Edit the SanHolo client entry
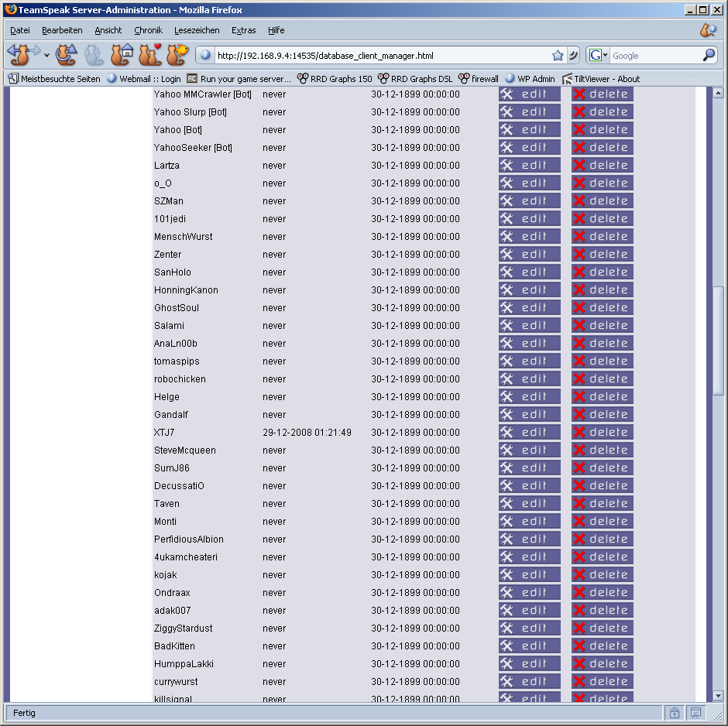Viewport: 728px width, 726px height. [x=529, y=272]
